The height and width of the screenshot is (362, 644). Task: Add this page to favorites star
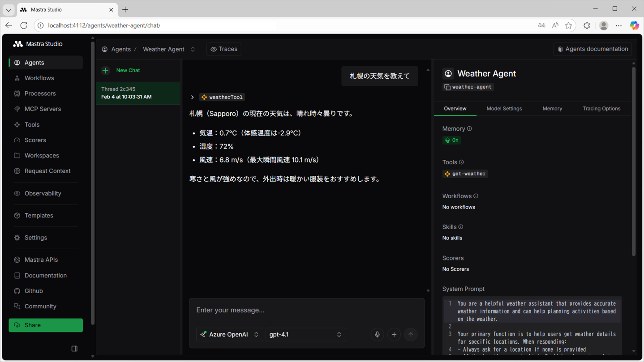point(568,26)
